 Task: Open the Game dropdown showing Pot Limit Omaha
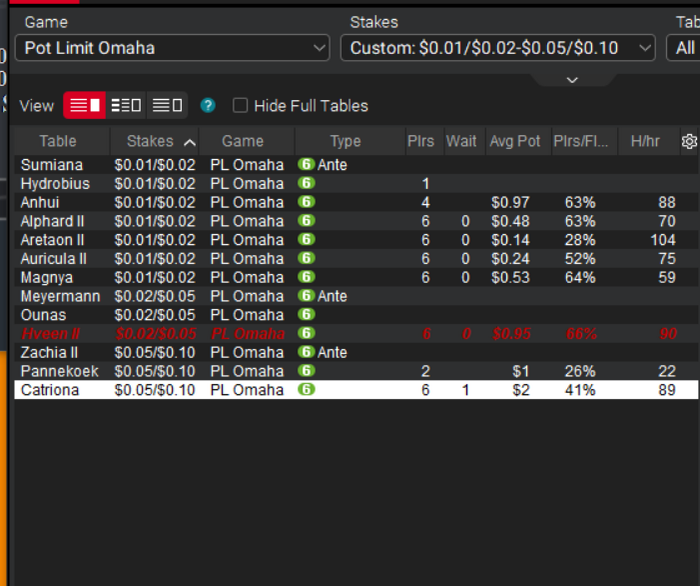click(172, 48)
